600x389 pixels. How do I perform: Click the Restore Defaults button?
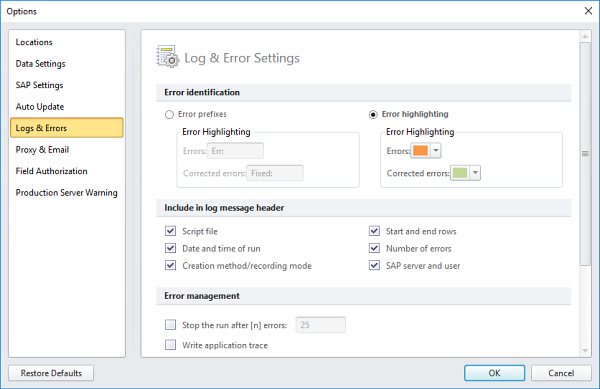tap(51, 373)
